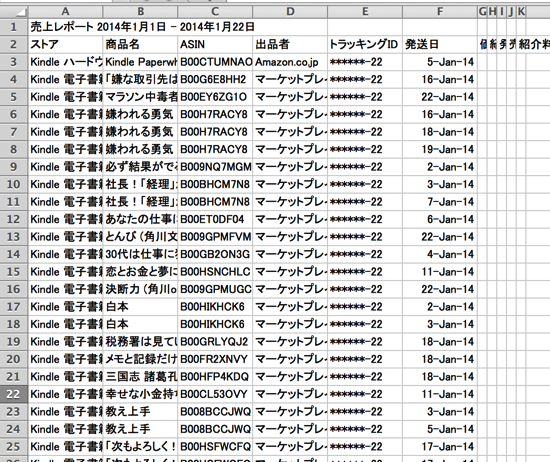Select ASIN cell B00FR2XNVY
The height and width of the screenshot is (462, 550).
pos(215,359)
